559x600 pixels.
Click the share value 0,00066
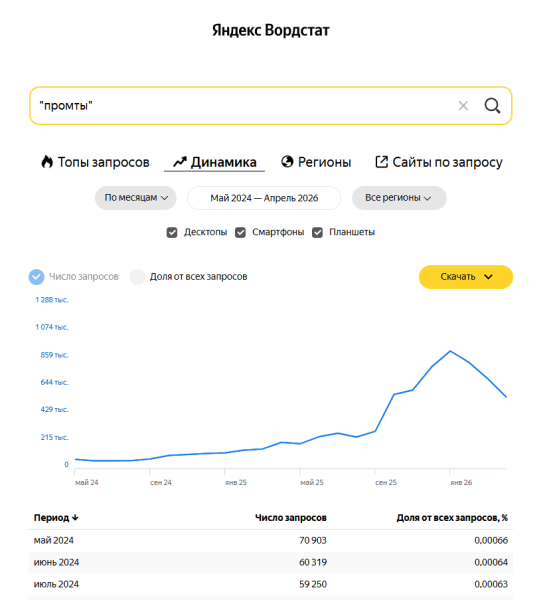coord(491,540)
